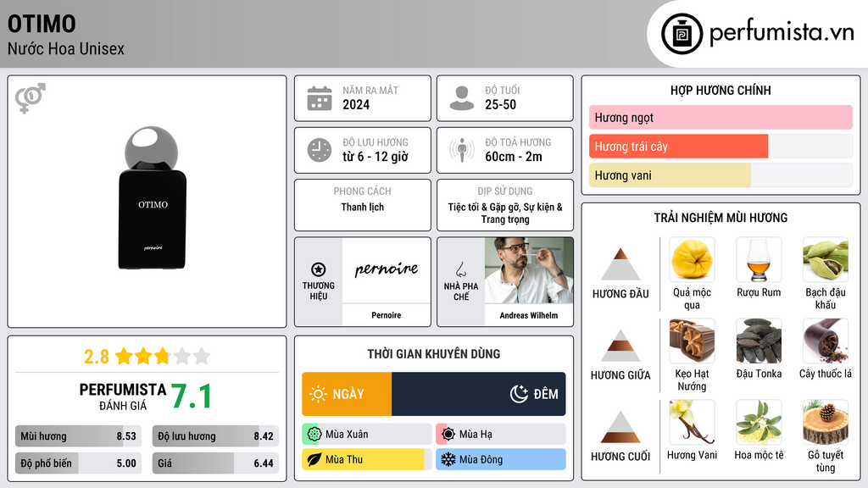The height and width of the screenshot is (488, 868).
Task: Open the Andreas Wilhelm perfumer photo
Action: 529,270
